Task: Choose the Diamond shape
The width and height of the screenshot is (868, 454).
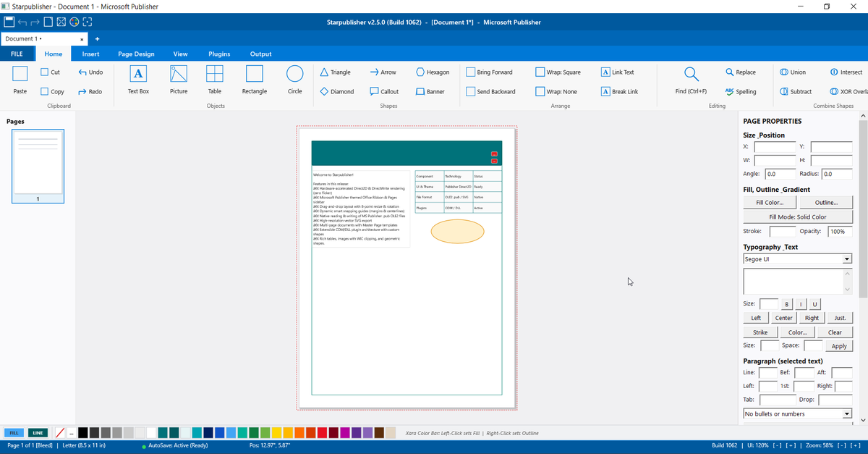Action: click(x=337, y=92)
